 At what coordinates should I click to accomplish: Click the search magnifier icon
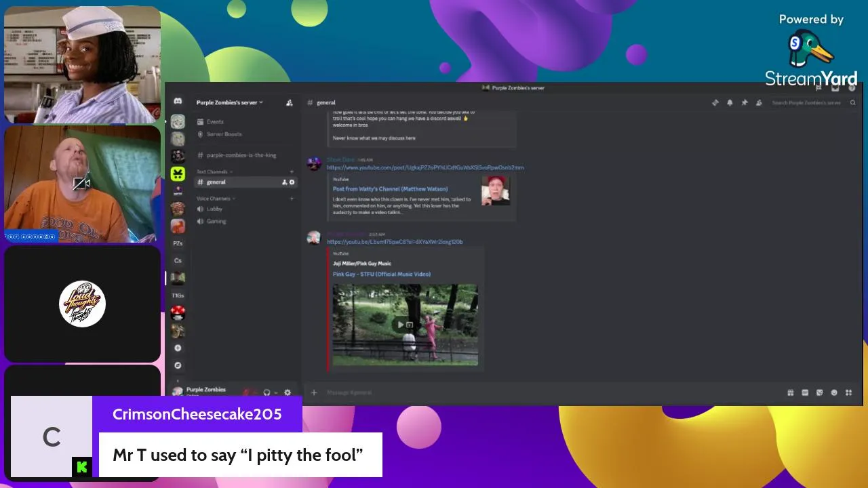point(852,103)
